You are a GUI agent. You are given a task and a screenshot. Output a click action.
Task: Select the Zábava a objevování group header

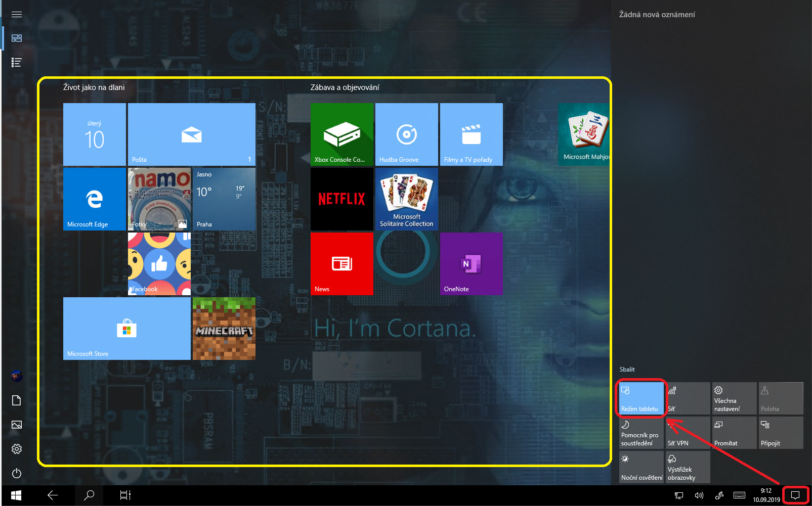(x=345, y=87)
